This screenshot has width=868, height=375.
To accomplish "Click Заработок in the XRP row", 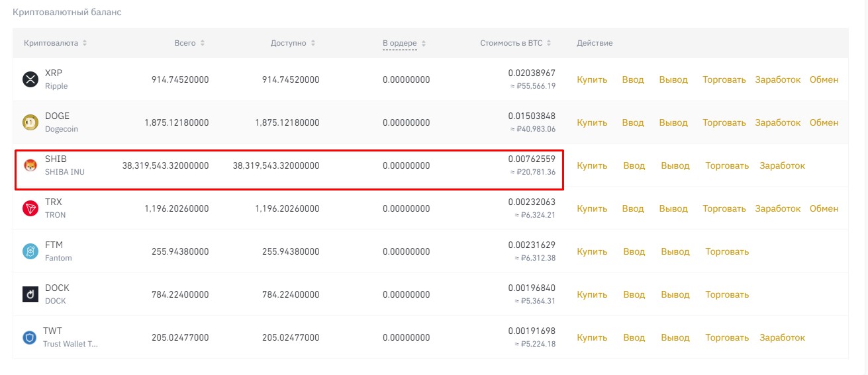I will point(778,79).
